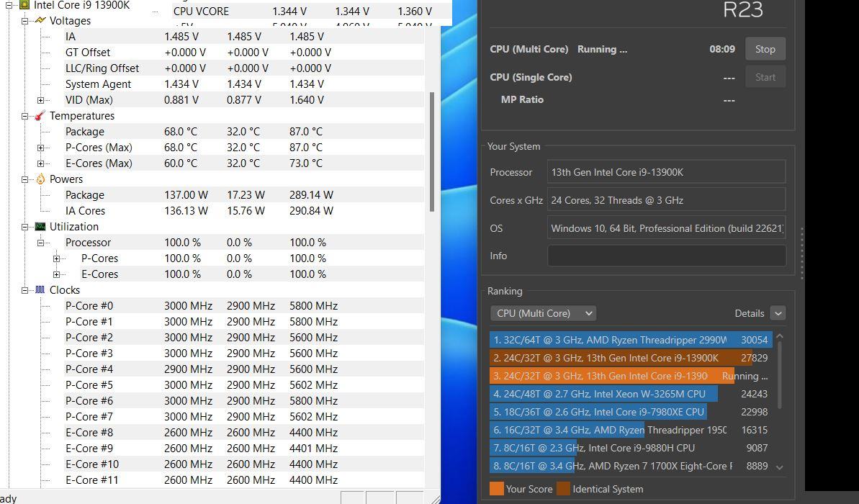Select the Package power row

click(244, 195)
